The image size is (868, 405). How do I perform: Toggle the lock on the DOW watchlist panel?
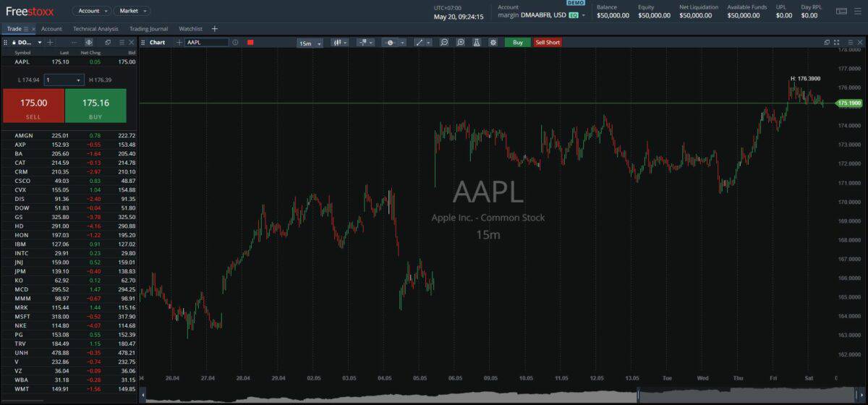point(14,43)
